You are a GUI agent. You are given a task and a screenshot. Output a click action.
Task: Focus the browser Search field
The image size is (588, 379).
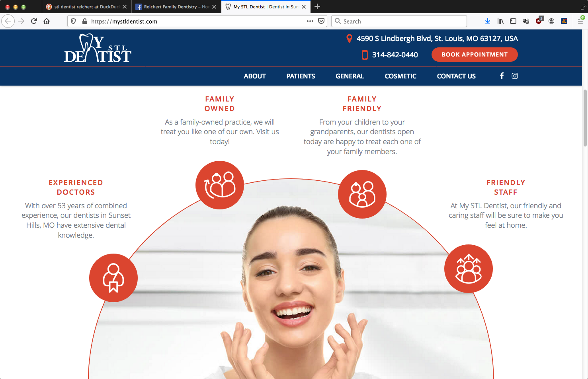(399, 21)
